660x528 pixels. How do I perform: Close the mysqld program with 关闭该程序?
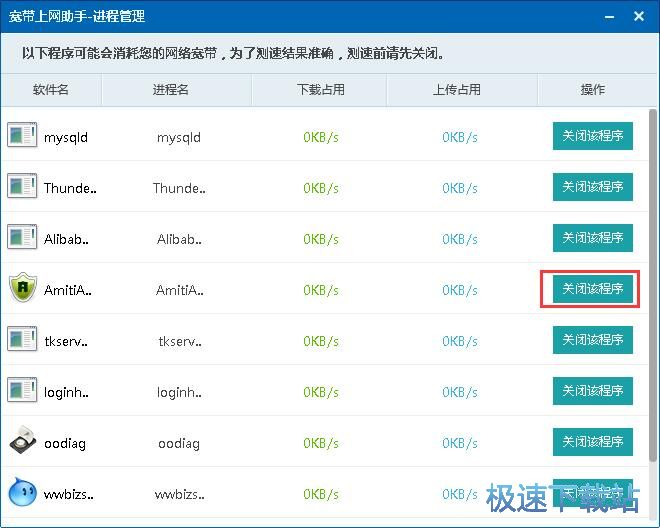click(593, 136)
